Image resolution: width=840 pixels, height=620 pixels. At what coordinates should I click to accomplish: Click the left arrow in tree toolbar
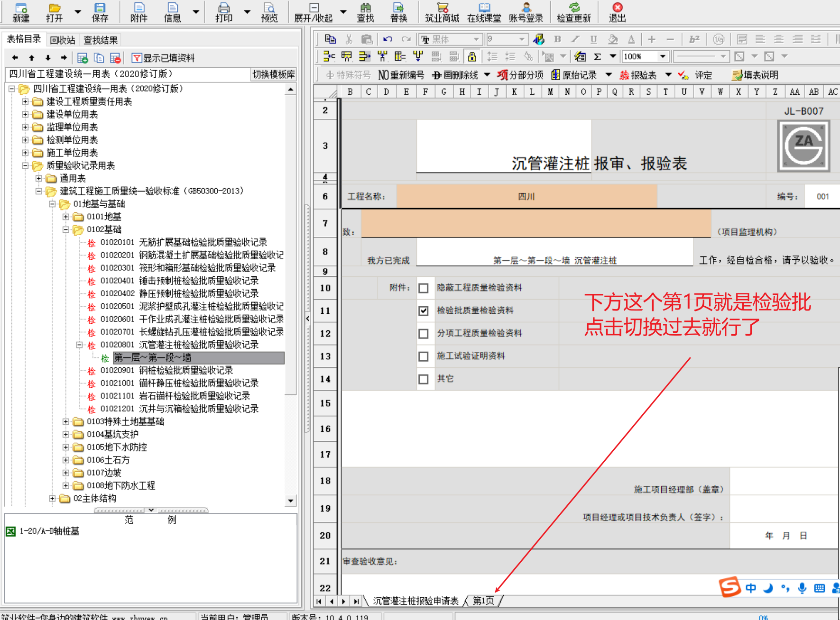pos(15,58)
